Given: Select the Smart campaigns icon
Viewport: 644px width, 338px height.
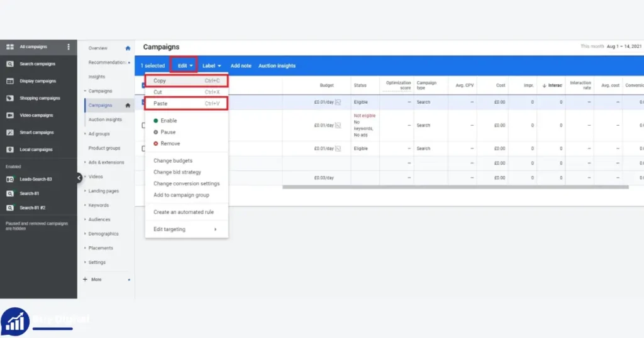Looking at the screenshot, I should pos(10,133).
